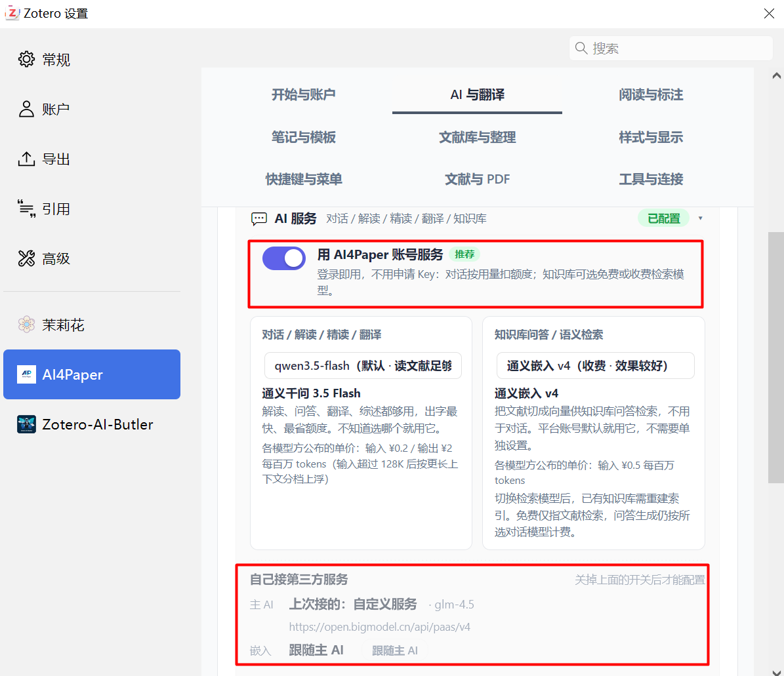The height and width of the screenshot is (676, 784).
Task: Click the 自己接第三方服务 heading
Action: coord(299,579)
